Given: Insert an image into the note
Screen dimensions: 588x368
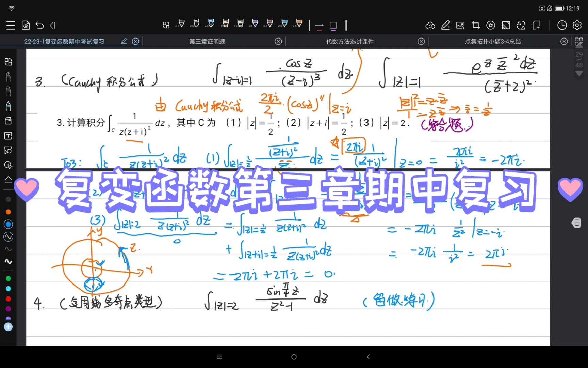Looking at the screenshot, I should coord(460,25).
